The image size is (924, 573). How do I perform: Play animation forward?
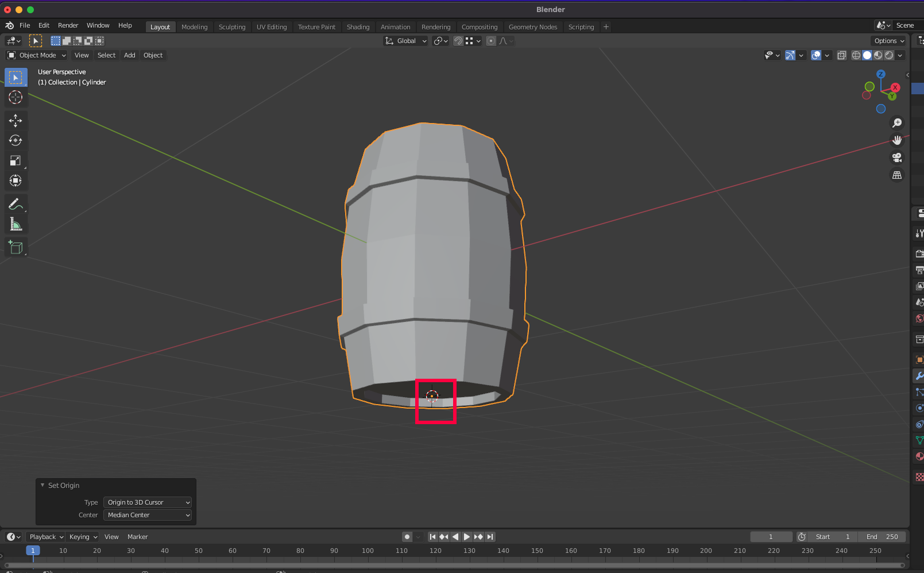coord(467,537)
